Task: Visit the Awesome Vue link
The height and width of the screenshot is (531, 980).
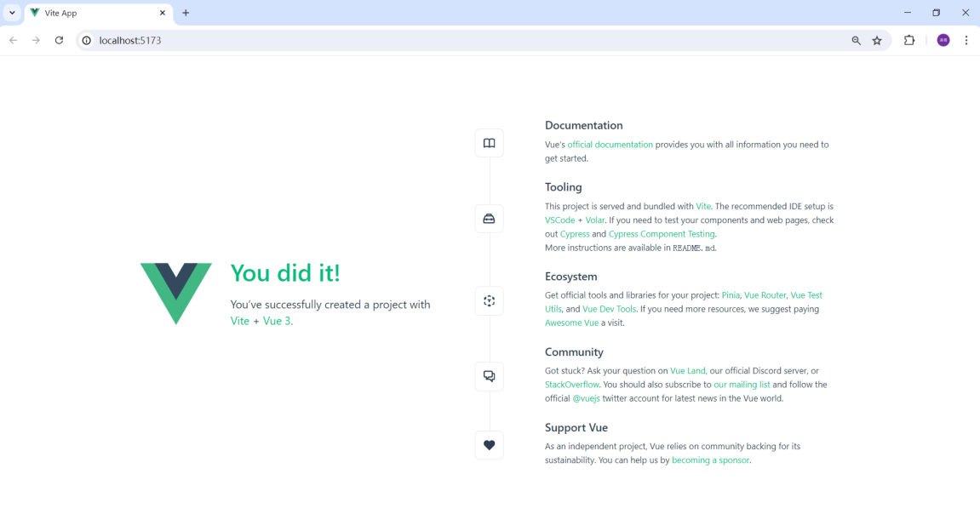Action: pyautogui.click(x=571, y=323)
